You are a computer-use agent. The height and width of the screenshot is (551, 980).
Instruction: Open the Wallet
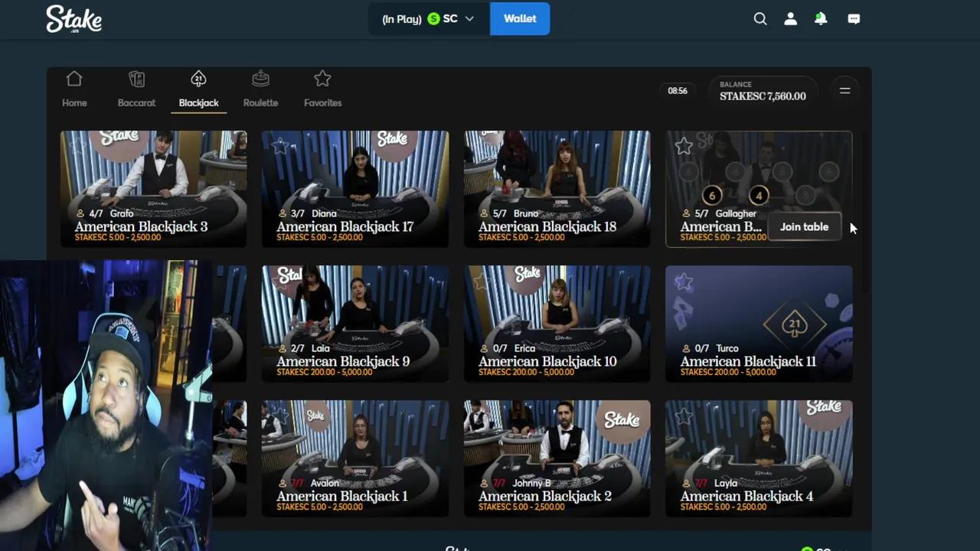click(520, 18)
